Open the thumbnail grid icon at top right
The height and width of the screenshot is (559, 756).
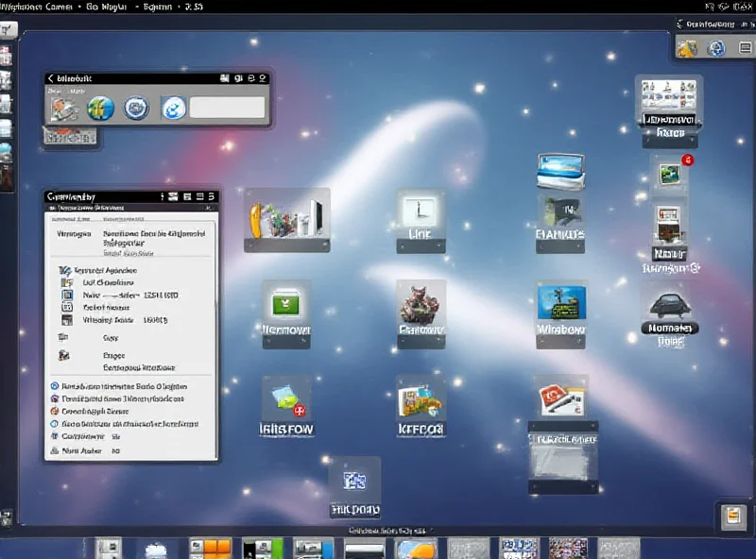[669, 94]
